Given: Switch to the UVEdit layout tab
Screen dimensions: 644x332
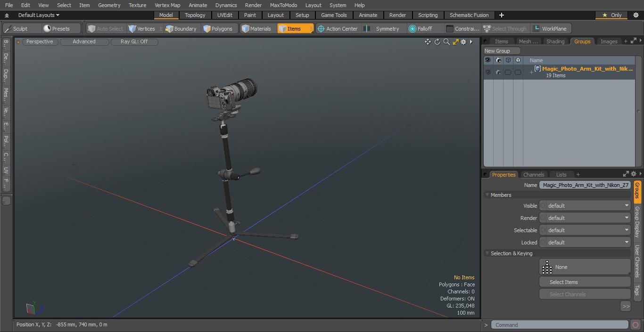Looking at the screenshot, I should coord(225,15).
